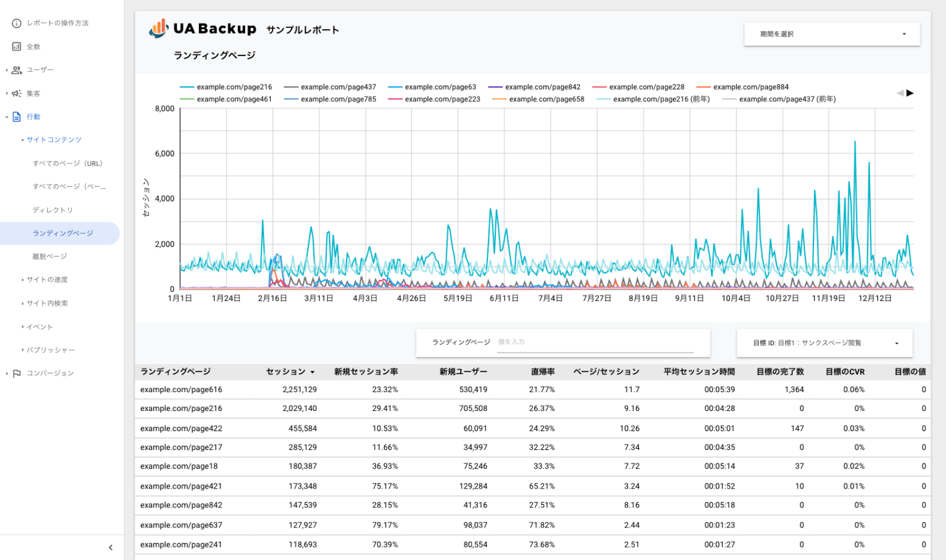Open 全数 overview page
This screenshot has width=946, height=560.
[34, 47]
